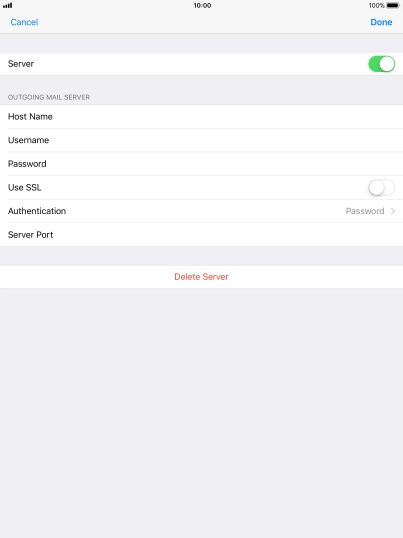Tap Cancel to discard changes

coord(24,22)
